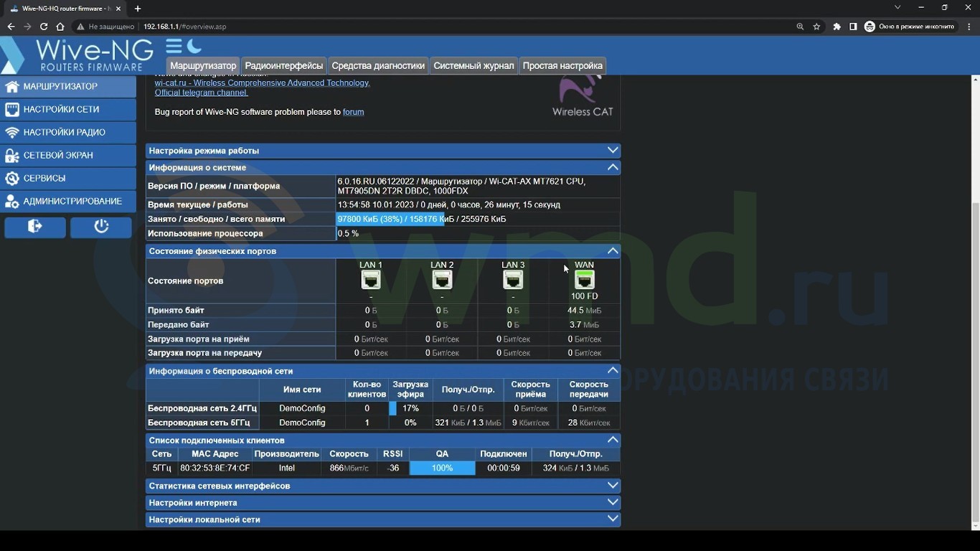This screenshot has width=980, height=551.
Task: Open the browser three-dot menu
Action: 969,27
